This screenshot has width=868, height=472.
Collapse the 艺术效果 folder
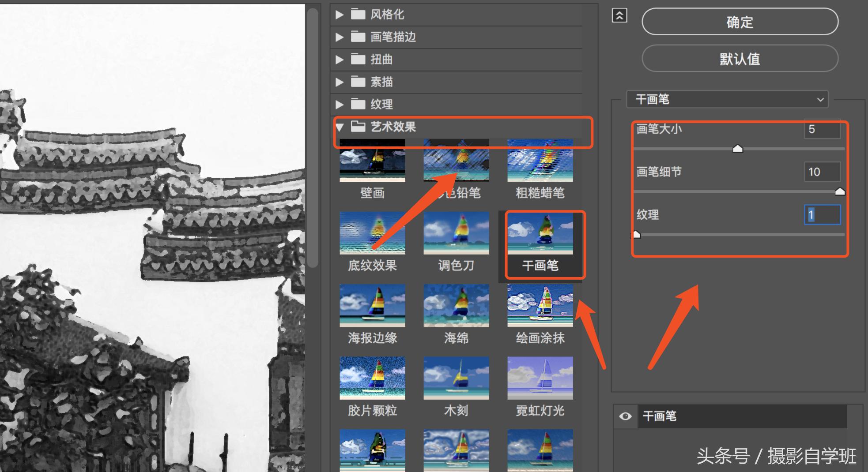tap(339, 127)
